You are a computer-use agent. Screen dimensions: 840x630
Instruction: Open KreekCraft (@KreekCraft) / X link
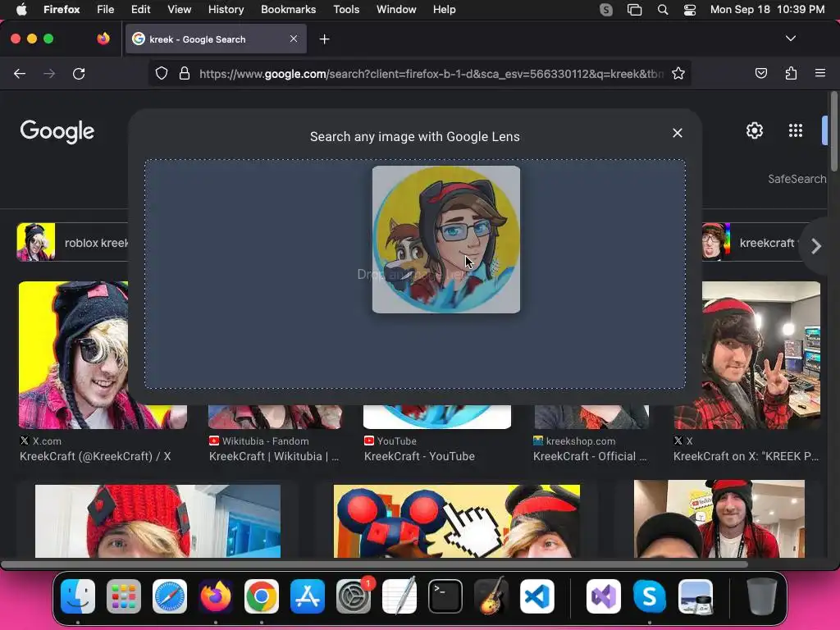point(95,456)
